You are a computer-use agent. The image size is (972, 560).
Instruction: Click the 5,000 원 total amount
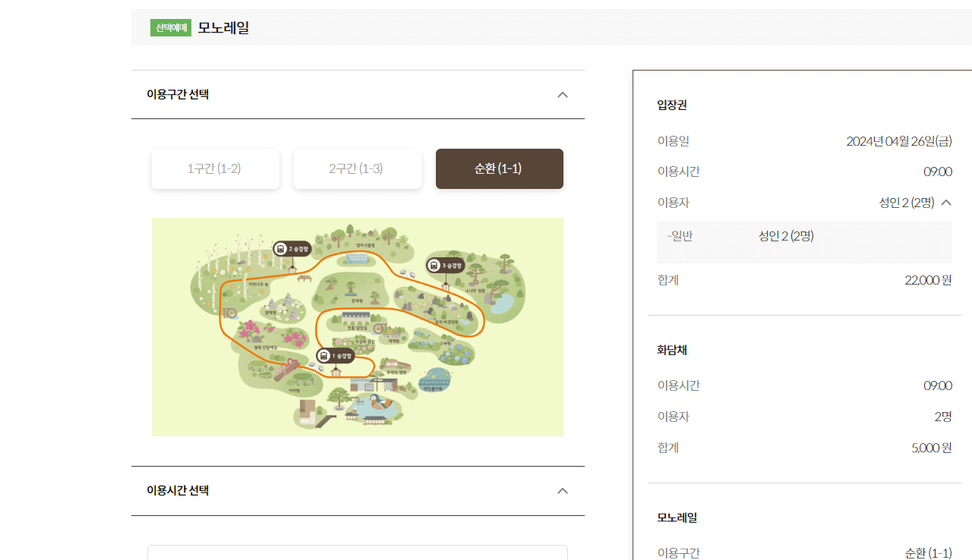coord(932,448)
